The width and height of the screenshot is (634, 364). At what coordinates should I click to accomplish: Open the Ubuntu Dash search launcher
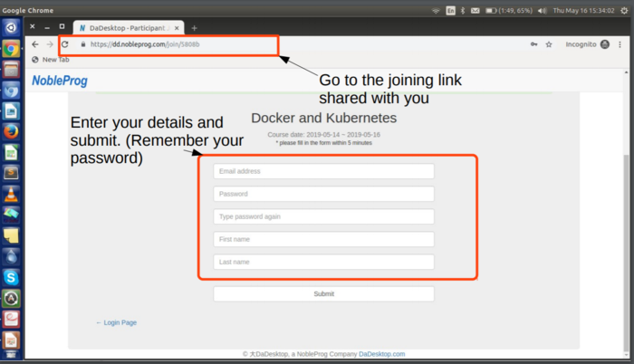click(11, 27)
